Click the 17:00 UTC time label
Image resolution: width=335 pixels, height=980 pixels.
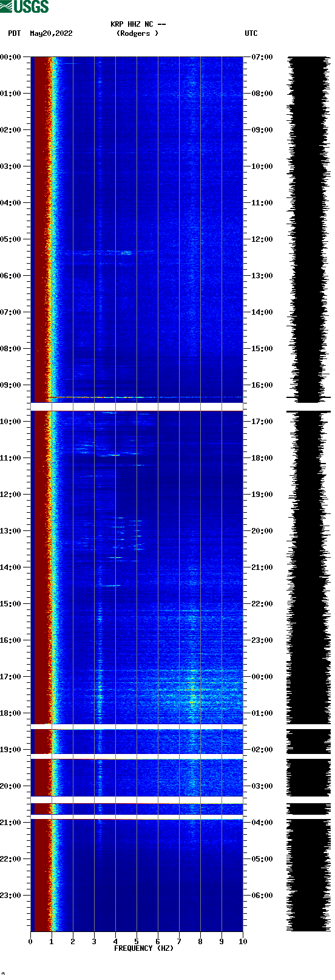(262, 422)
